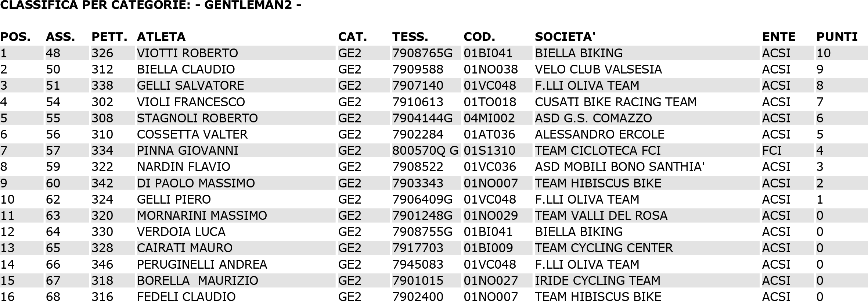868x301 pixels.
Task: Click PERUGINELLI ANDREA in row 14
Action: 202,265
